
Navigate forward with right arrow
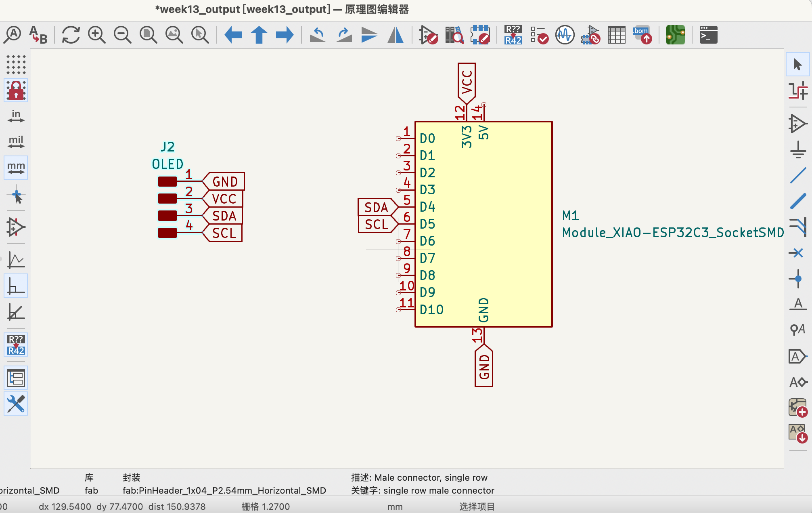pos(285,35)
